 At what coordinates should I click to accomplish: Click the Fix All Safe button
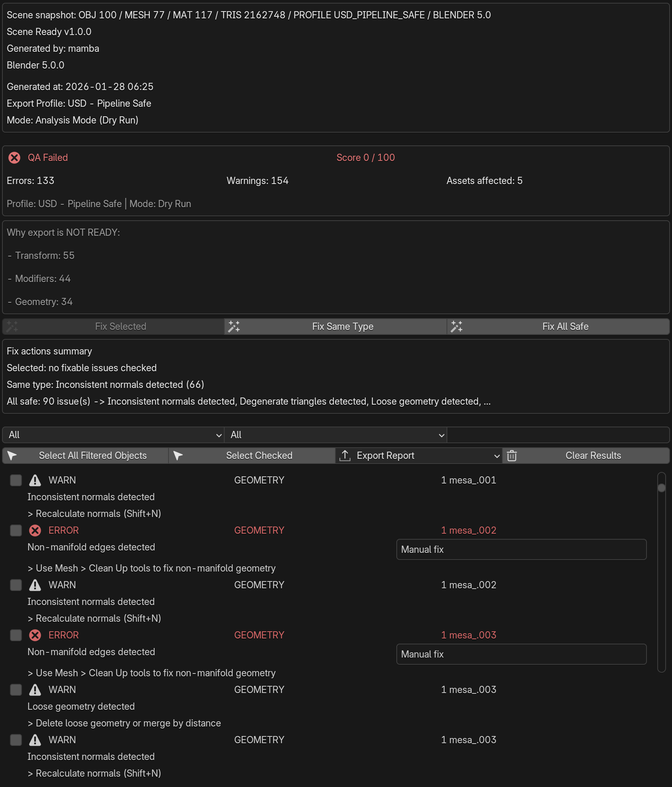coord(558,327)
